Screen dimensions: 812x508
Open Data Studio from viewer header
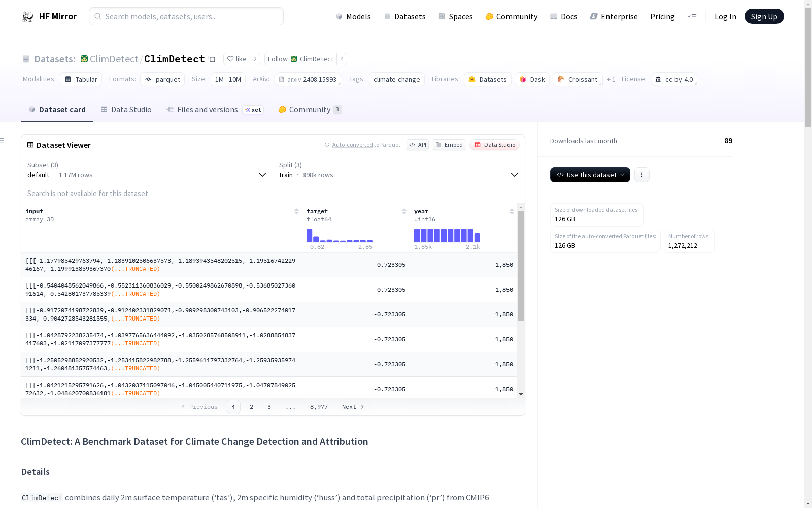click(x=494, y=145)
